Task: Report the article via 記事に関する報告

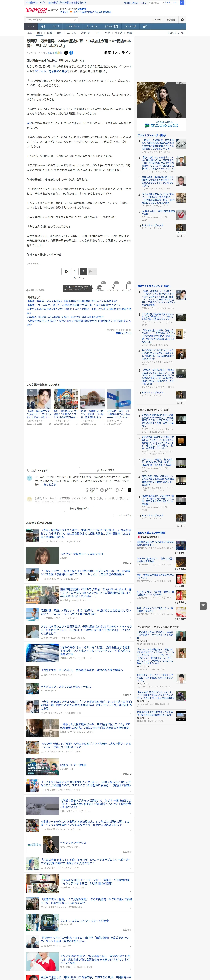Action: (x=36, y=290)
